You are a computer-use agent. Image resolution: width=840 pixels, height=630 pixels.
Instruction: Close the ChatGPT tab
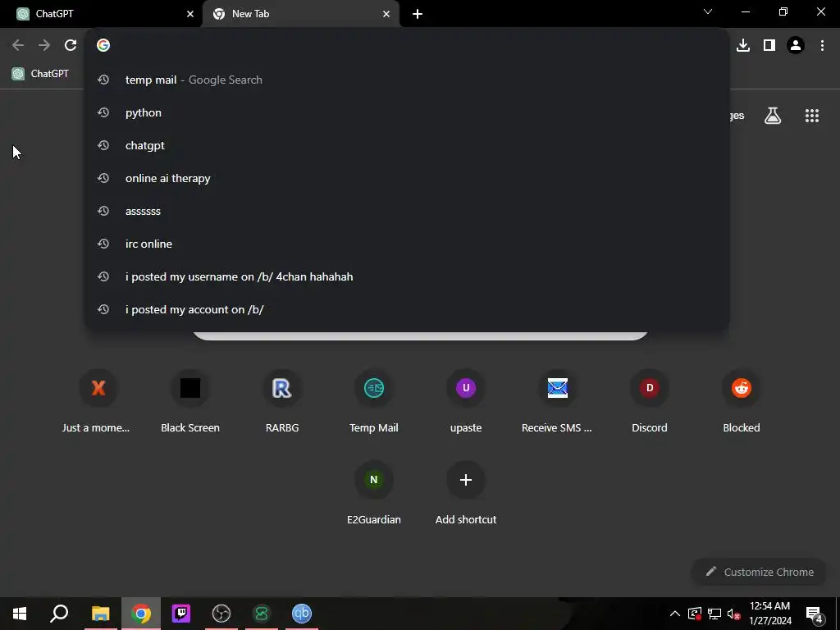[190, 14]
